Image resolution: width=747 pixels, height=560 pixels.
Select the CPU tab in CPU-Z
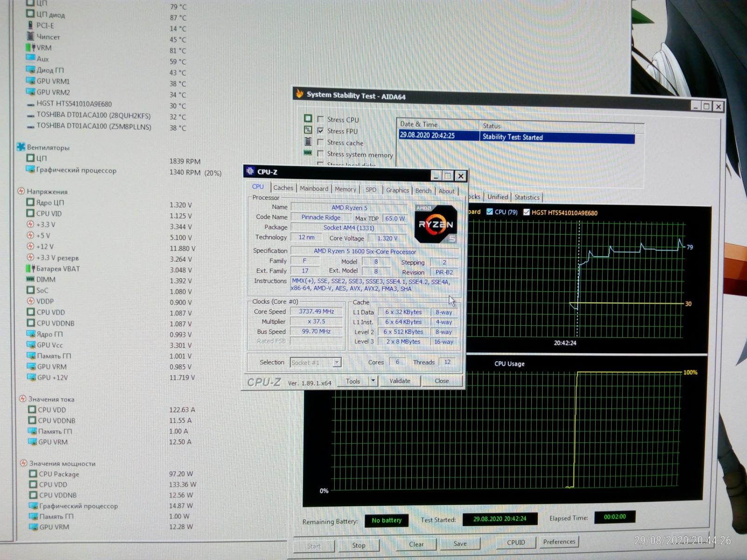click(258, 187)
